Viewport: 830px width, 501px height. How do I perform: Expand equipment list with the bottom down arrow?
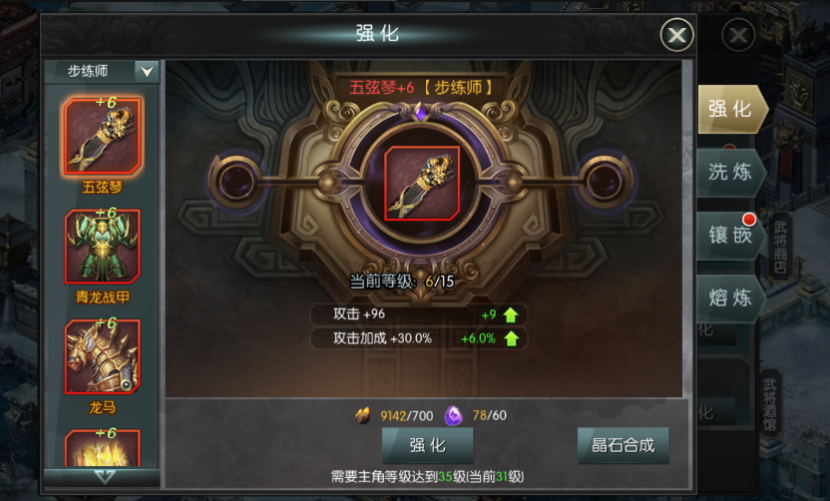pyautogui.click(x=104, y=477)
